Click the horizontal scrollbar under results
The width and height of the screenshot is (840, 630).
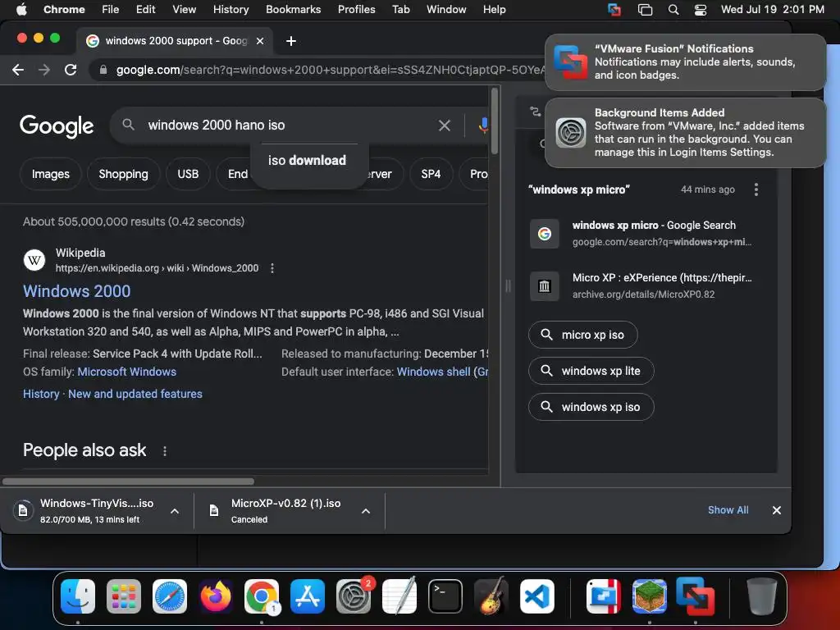tap(128, 481)
